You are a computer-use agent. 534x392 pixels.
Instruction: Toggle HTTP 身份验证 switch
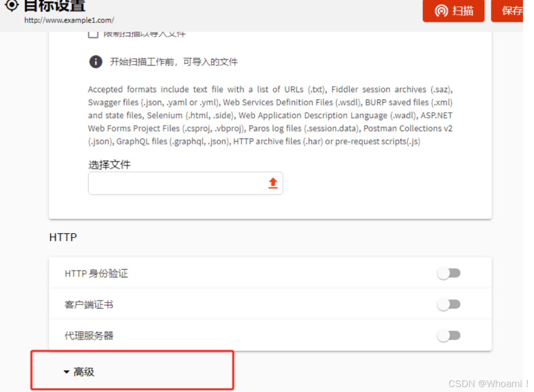(x=448, y=273)
